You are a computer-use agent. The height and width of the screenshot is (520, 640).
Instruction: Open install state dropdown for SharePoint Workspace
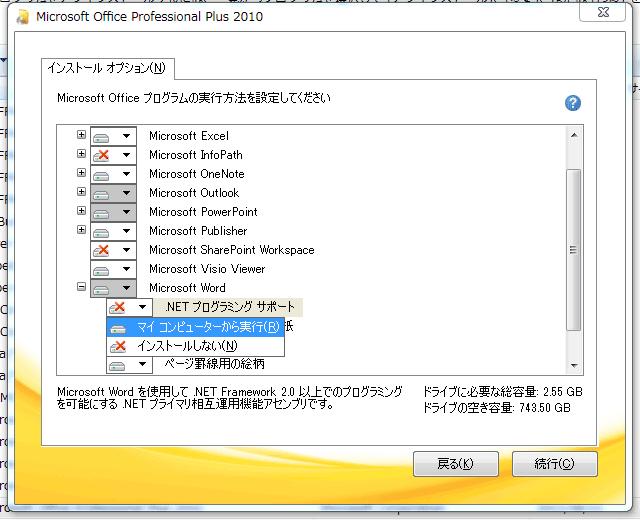pyautogui.click(x=113, y=250)
